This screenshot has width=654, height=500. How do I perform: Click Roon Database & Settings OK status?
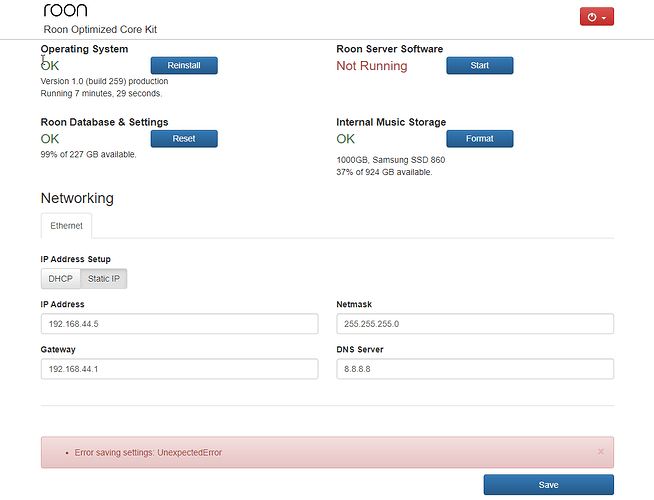[x=50, y=139]
